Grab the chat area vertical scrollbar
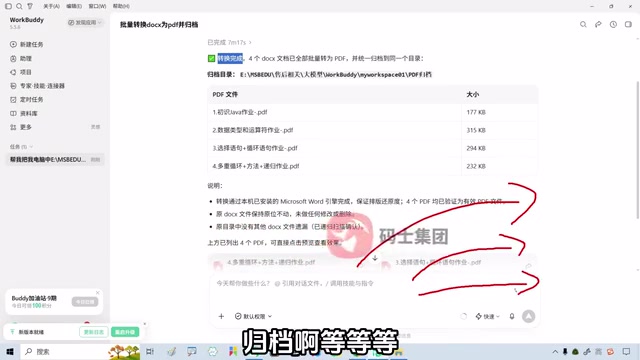Viewport: 640px width, 360px height. pos(638,151)
